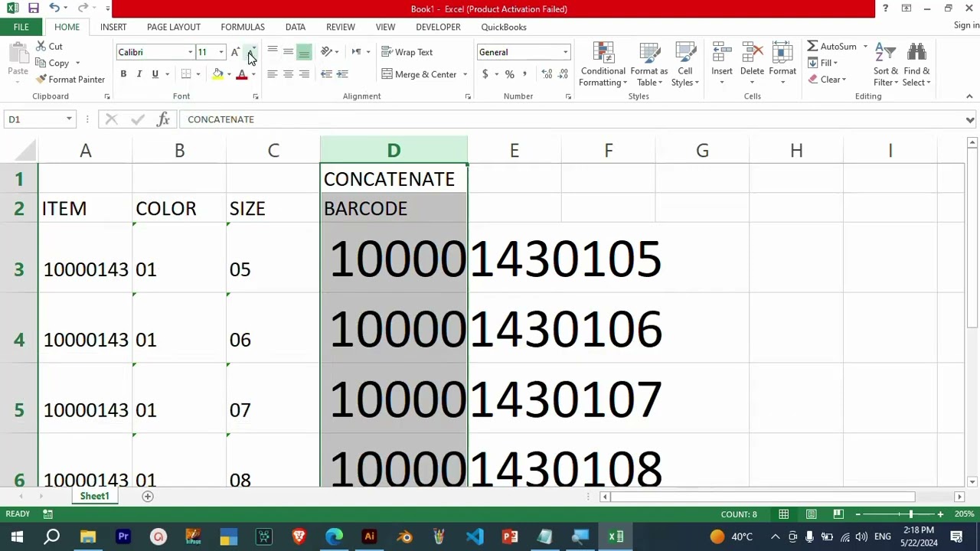Viewport: 980px width, 551px height.
Task: Click Increase Indent
Action: coord(342,74)
